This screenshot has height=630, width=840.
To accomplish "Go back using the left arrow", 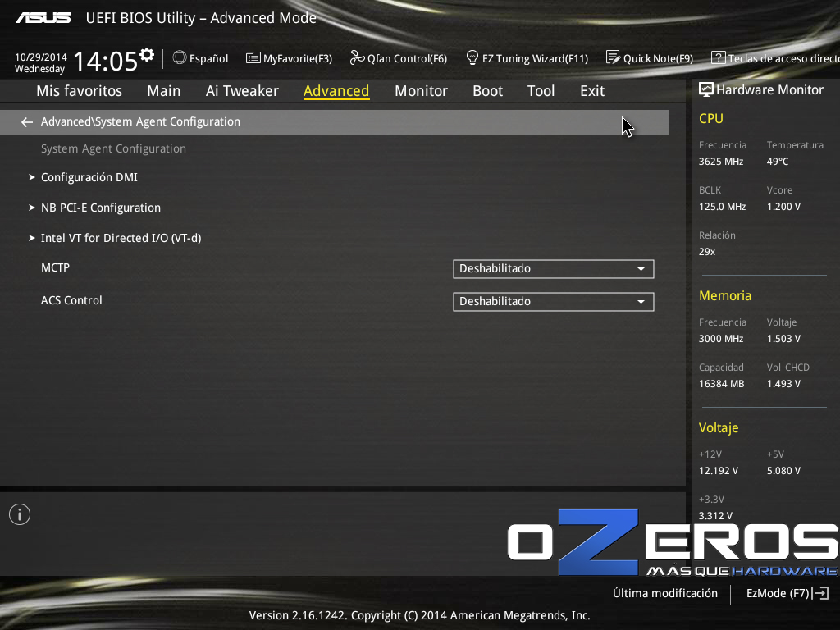I will (x=27, y=122).
